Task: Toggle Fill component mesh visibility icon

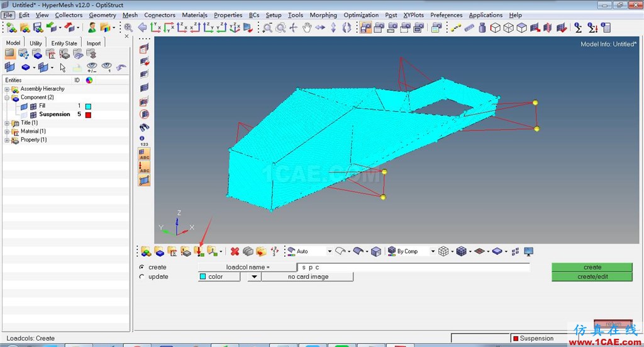Action: coord(33,106)
